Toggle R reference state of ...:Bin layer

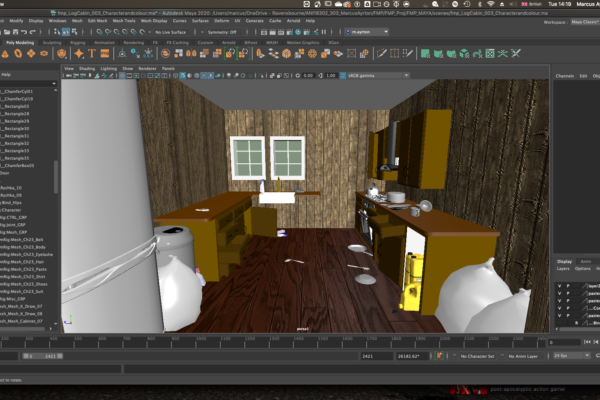coord(576,323)
